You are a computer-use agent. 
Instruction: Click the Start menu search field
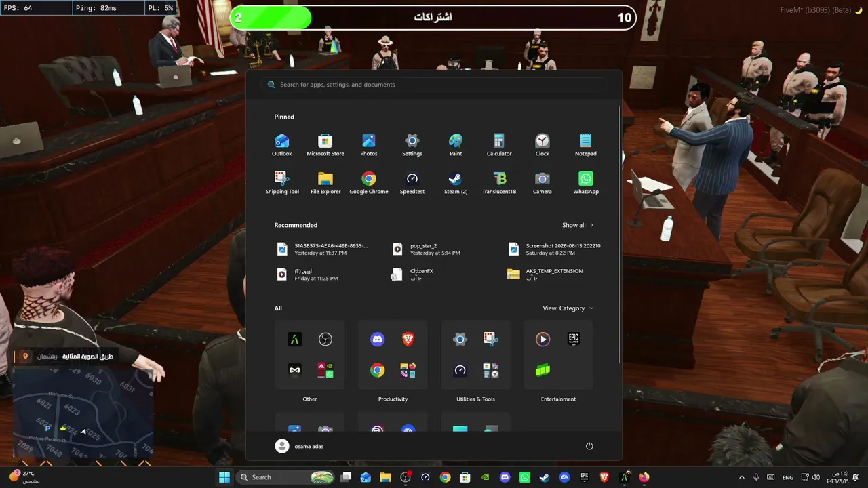(x=434, y=85)
